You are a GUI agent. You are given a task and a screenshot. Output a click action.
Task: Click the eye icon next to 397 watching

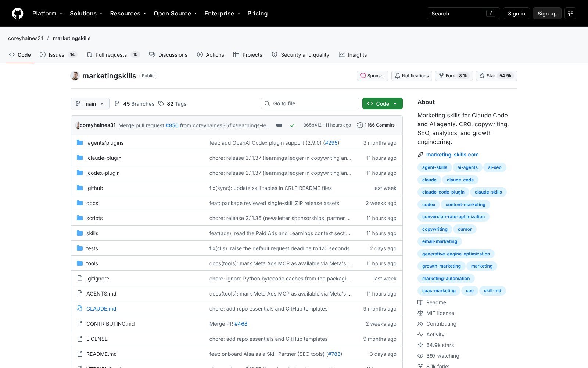pyautogui.click(x=420, y=356)
